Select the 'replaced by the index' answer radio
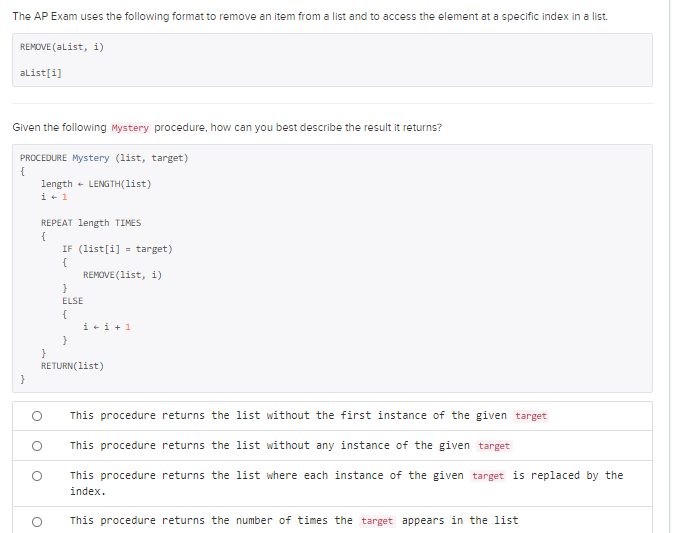Viewport: 675px width, 533px height. coord(37,476)
